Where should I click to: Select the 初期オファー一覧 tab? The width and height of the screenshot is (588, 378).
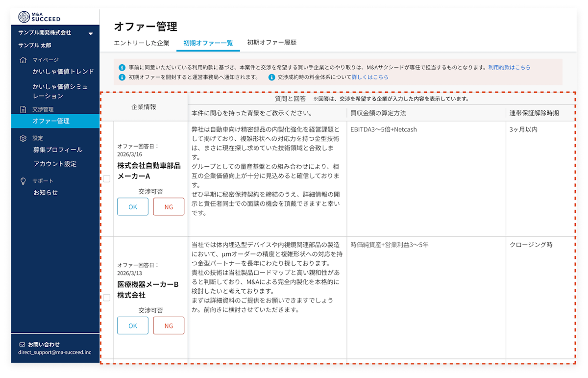coord(208,43)
